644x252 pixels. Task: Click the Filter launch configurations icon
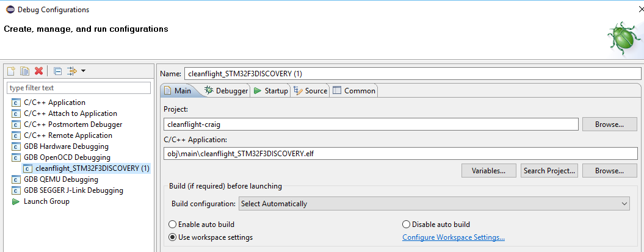point(72,71)
